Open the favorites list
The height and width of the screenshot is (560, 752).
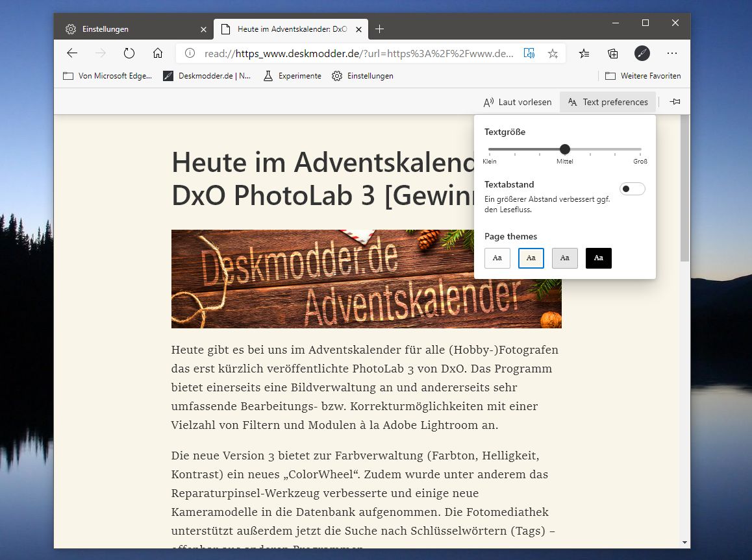pyautogui.click(x=584, y=53)
